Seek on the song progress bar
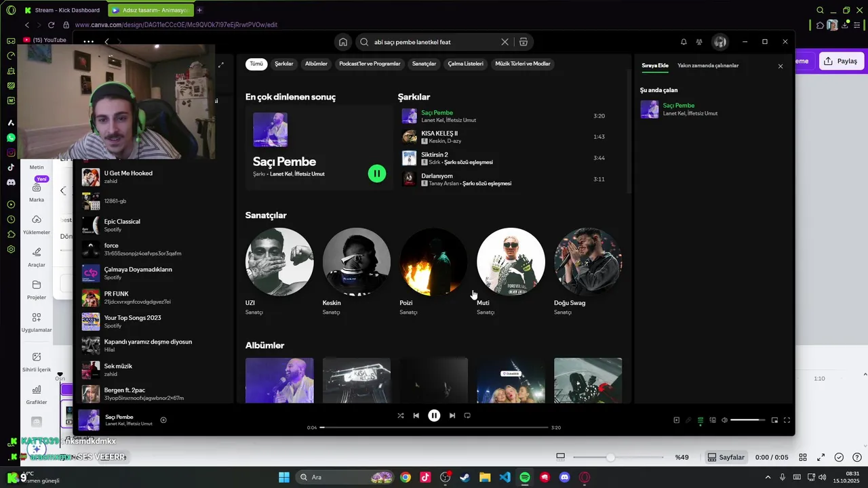 click(x=434, y=428)
